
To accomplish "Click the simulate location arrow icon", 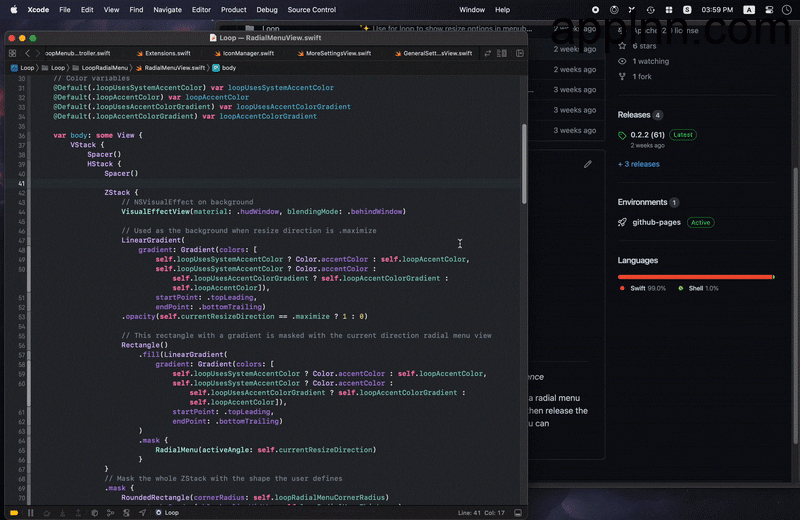I will point(142,512).
